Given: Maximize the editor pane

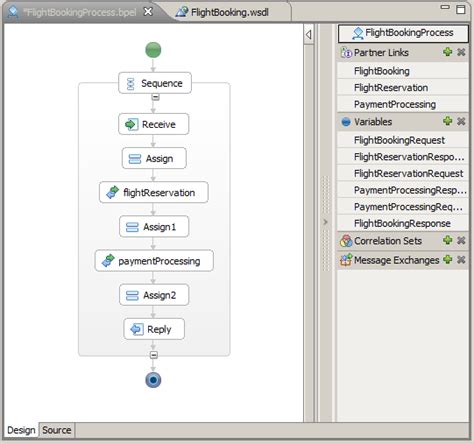Looking at the screenshot, I should pyautogui.click(x=461, y=9).
